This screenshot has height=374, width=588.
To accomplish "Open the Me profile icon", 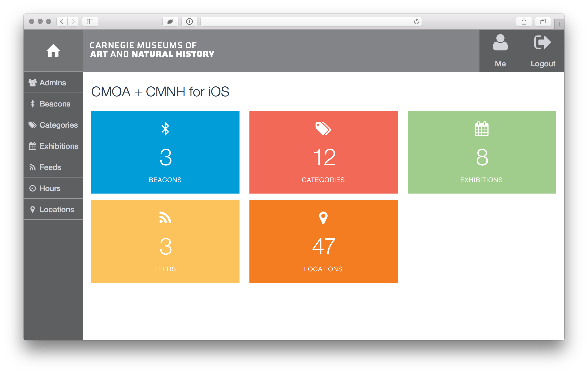I will [x=500, y=42].
